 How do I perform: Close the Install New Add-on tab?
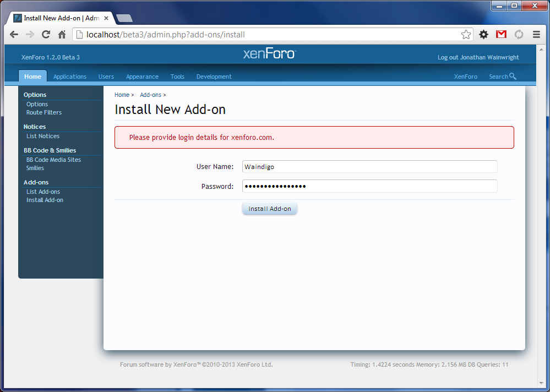pyautogui.click(x=106, y=18)
